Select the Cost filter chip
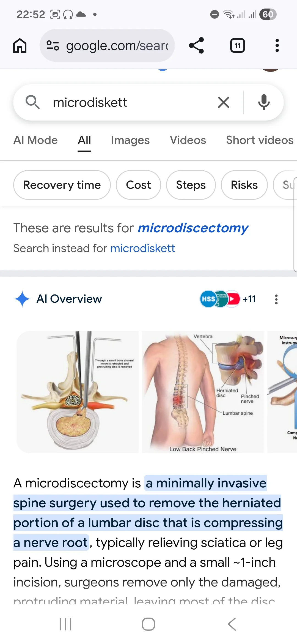 [138, 185]
